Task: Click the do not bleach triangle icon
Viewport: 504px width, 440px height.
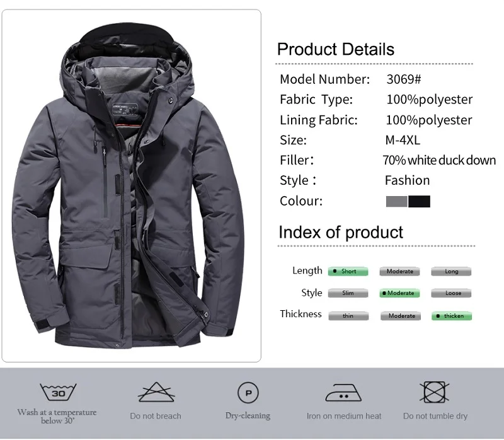Action: [156, 392]
